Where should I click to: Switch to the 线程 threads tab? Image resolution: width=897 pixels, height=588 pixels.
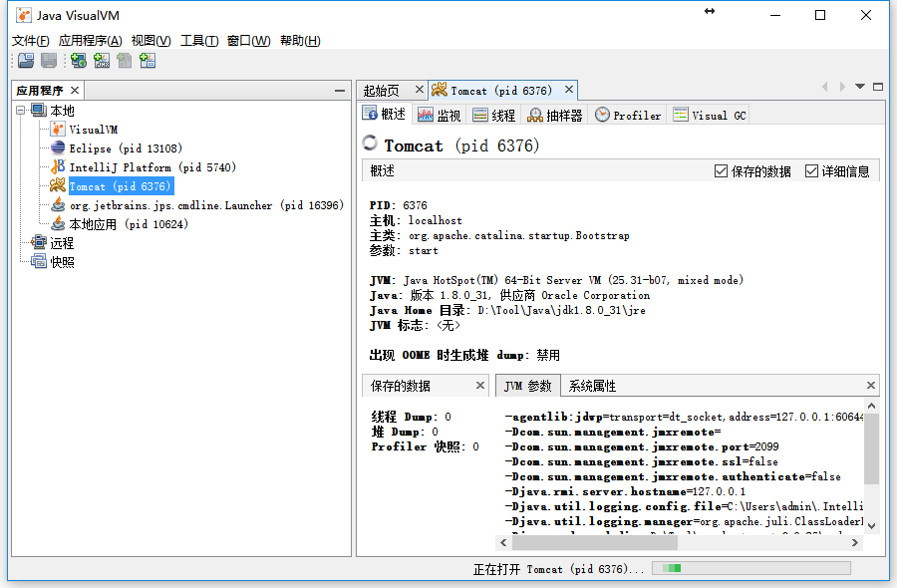click(x=493, y=115)
